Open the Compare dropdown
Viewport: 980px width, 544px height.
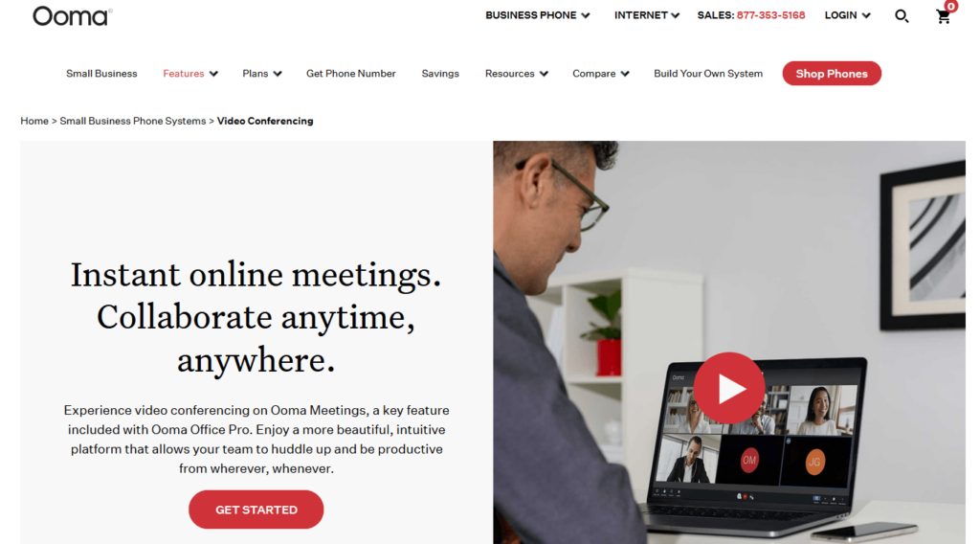(x=601, y=74)
